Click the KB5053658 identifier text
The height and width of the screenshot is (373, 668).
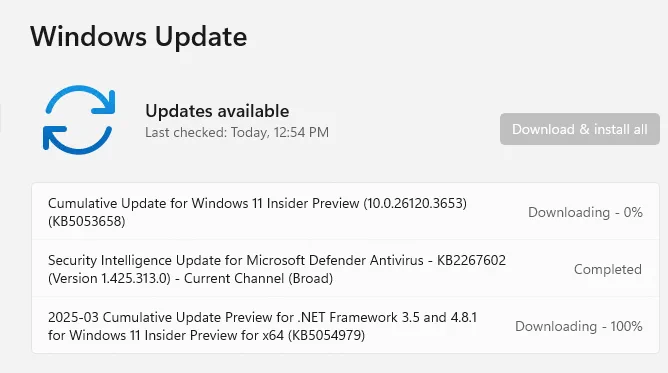[86, 221]
